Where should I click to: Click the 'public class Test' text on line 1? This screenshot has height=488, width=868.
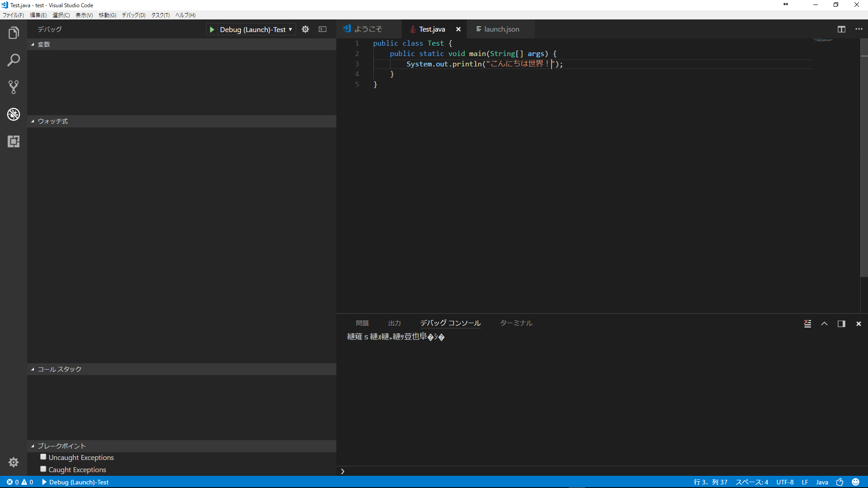click(408, 43)
